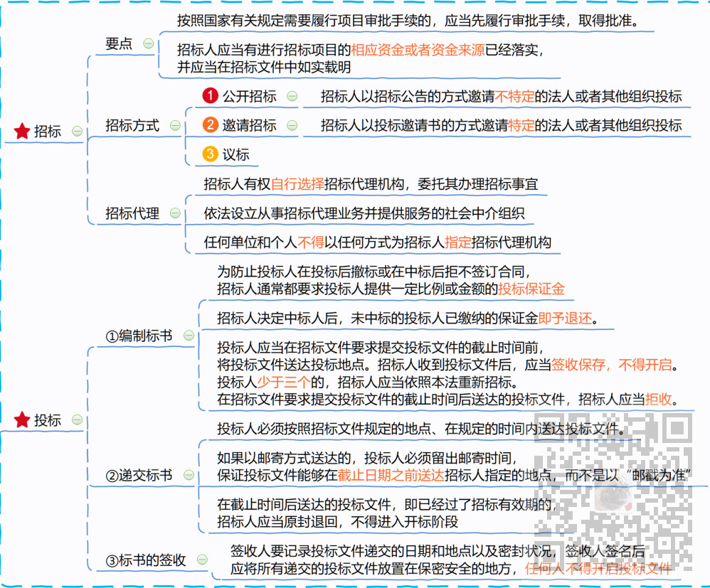Select the ②递交标书 node
The image size is (710, 588).
pyautogui.click(x=139, y=475)
